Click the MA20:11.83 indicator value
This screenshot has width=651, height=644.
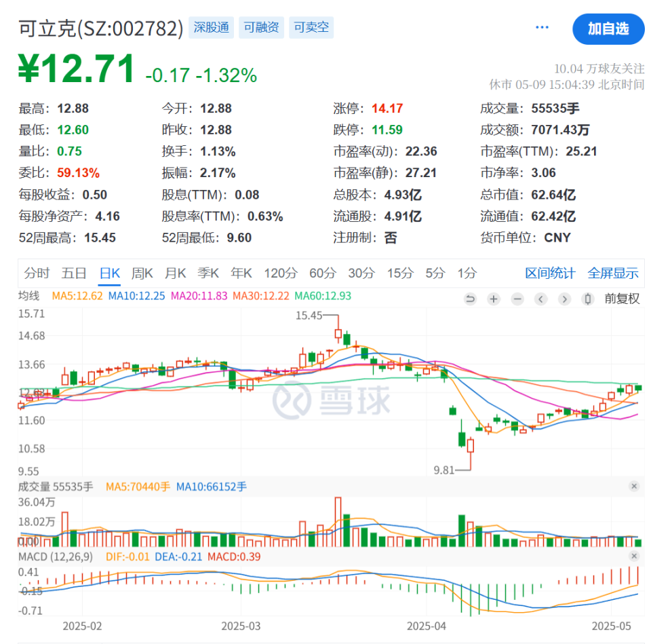click(x=199, y=296)
